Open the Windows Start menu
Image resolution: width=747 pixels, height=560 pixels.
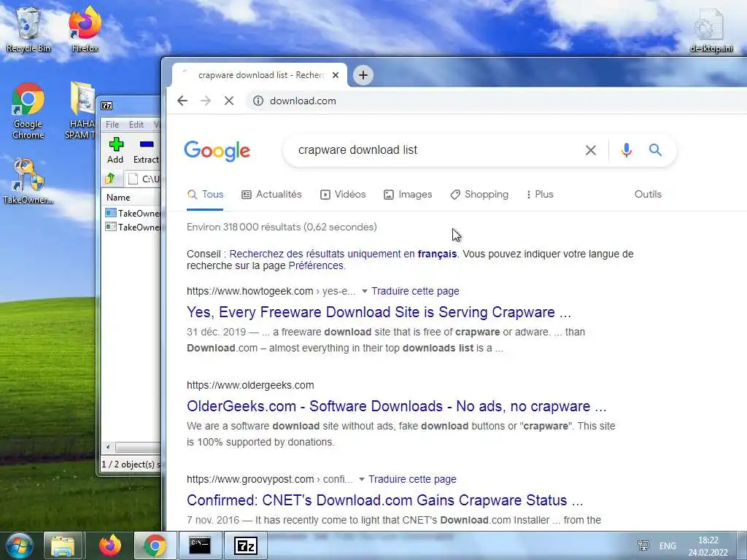point(20,545)
